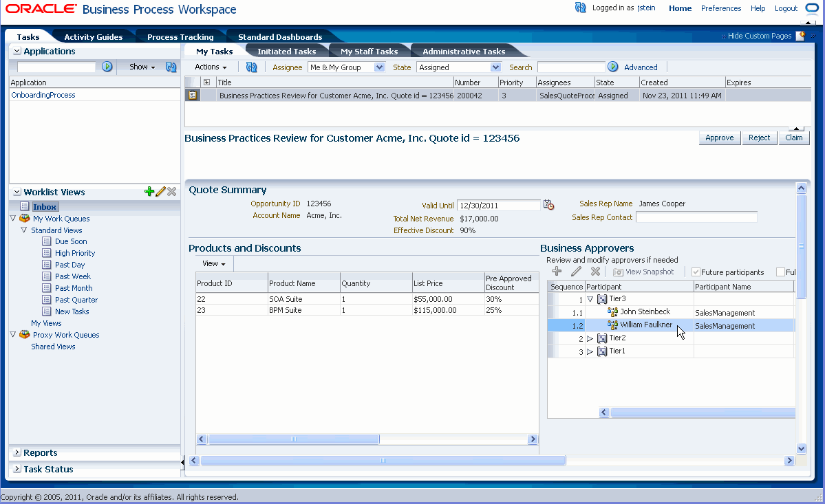Viewport: 825px width, 504px height.
Task: Click the green go arrow beside Applications search
Action: tap(107, 67)
